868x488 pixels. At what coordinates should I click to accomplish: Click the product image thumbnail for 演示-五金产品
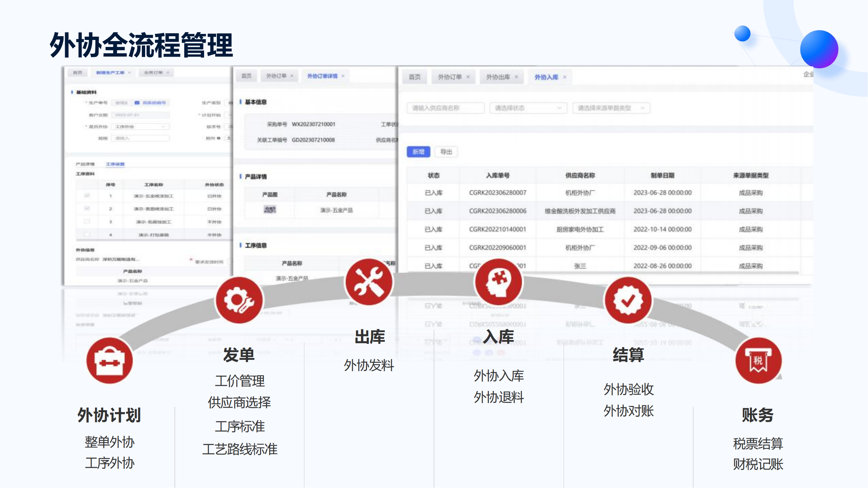click(269, 210)
